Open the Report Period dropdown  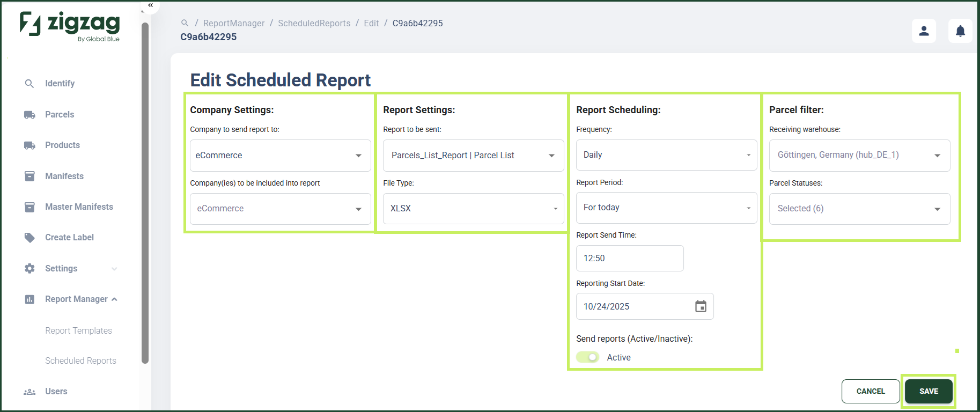[x=667, y=208]
